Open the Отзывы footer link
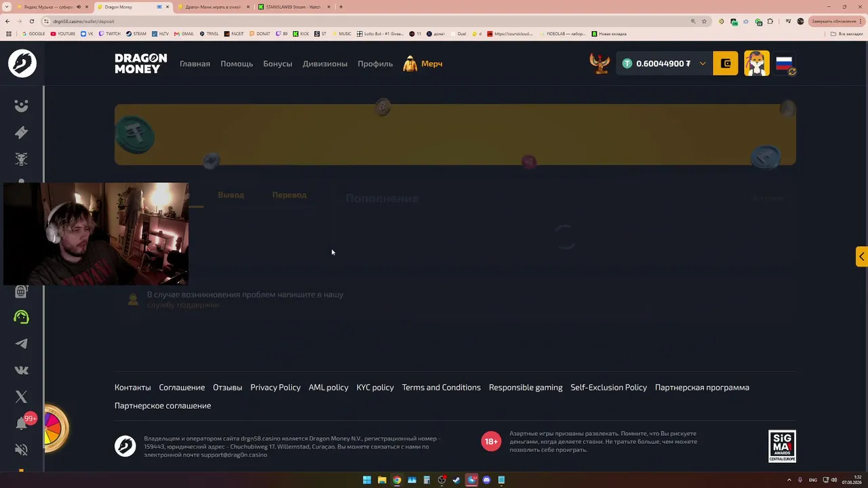This screenshot has width=868, height=488. (x=227, y=388)
